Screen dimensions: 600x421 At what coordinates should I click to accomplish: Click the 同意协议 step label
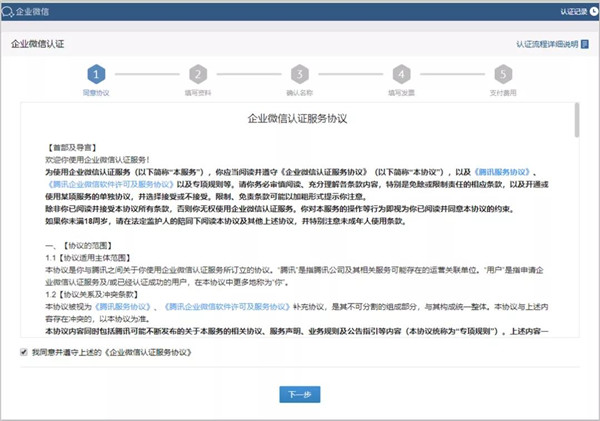96,93
